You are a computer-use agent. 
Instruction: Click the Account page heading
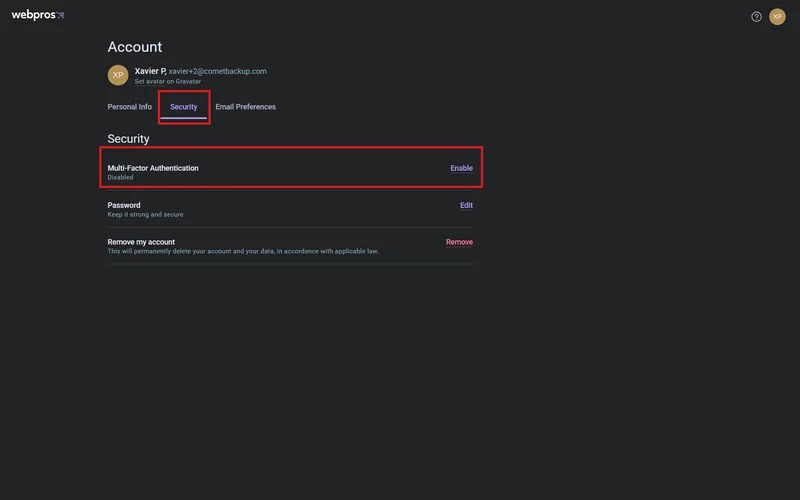click(x=134, y=47)
